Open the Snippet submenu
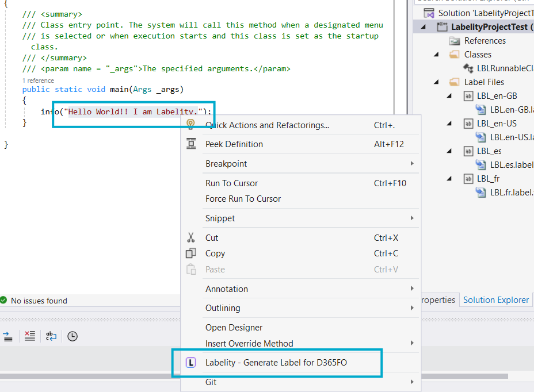The image size is (534, 392). click(x=301, y=218)
